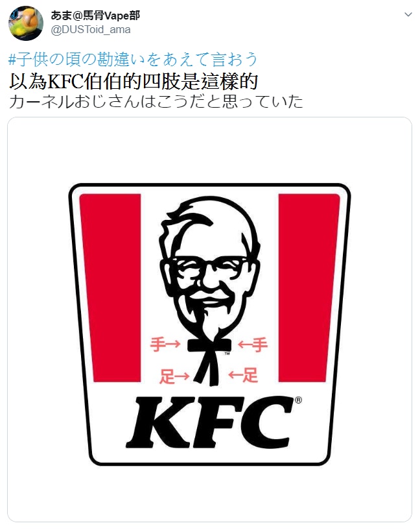Open the tweet options chevron menu
The width and height of the screenshot is (420, 532).
(408, 14)
